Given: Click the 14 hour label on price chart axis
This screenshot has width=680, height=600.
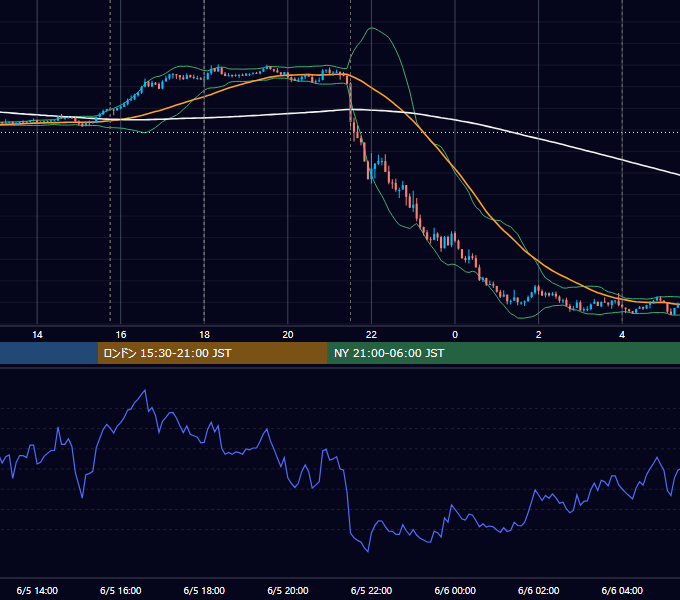Looking at the screenshot, I should coord(37,335).
